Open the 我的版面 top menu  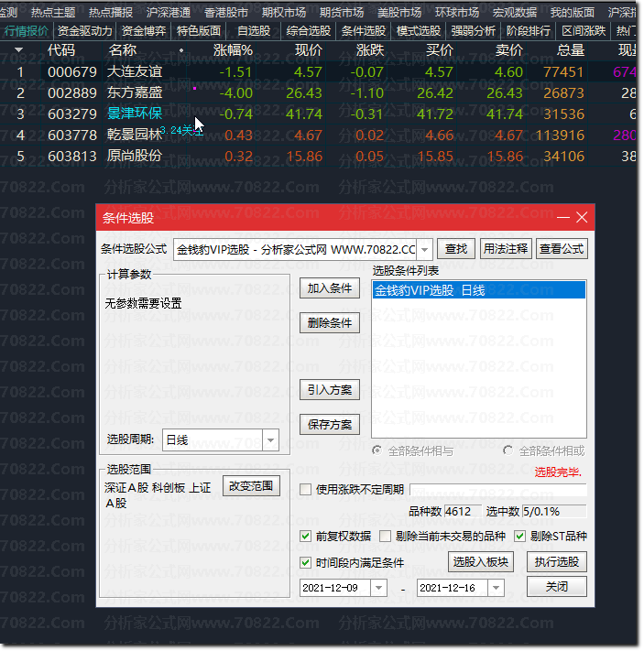(x=573, y=13)
